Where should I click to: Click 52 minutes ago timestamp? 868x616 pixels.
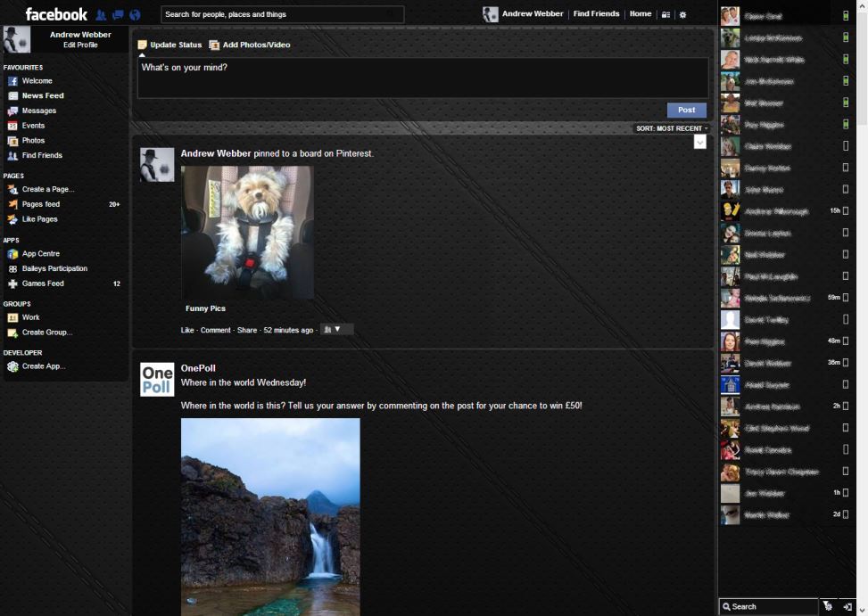[288, 330]
